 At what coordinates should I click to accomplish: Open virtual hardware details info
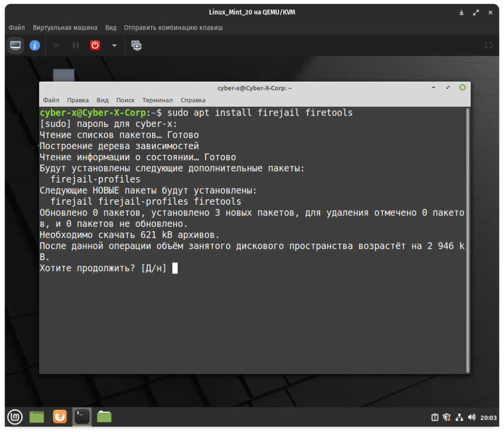(x=35, y=45)
